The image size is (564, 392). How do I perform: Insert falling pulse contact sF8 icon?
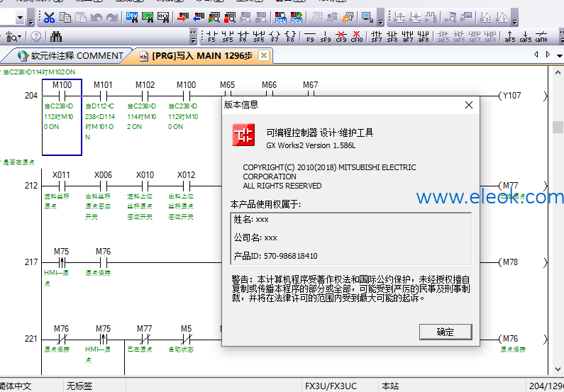point(392,36)
